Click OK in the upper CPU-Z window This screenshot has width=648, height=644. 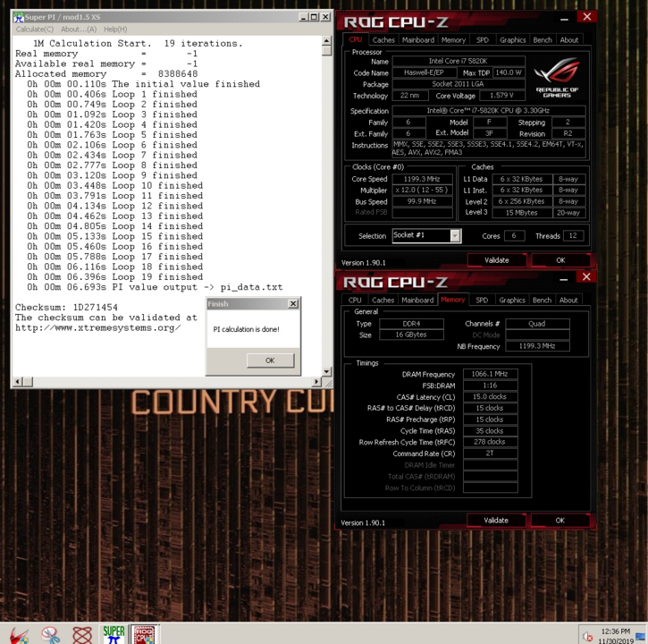[560, 260]
